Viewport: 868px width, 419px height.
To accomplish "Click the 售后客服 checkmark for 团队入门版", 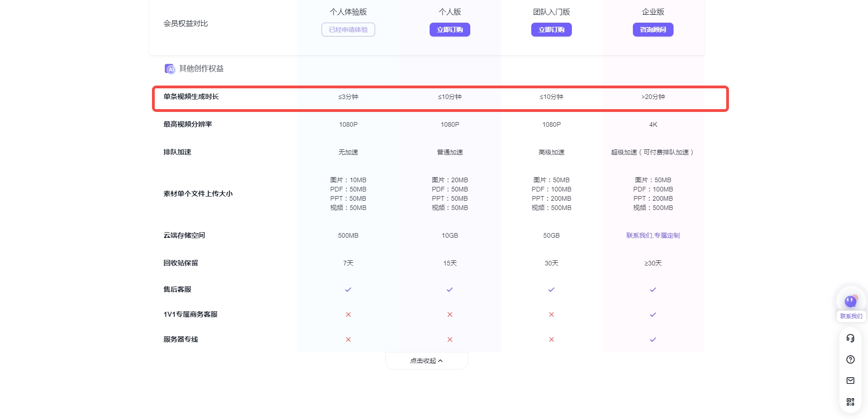I will click(x=552, y=290).
